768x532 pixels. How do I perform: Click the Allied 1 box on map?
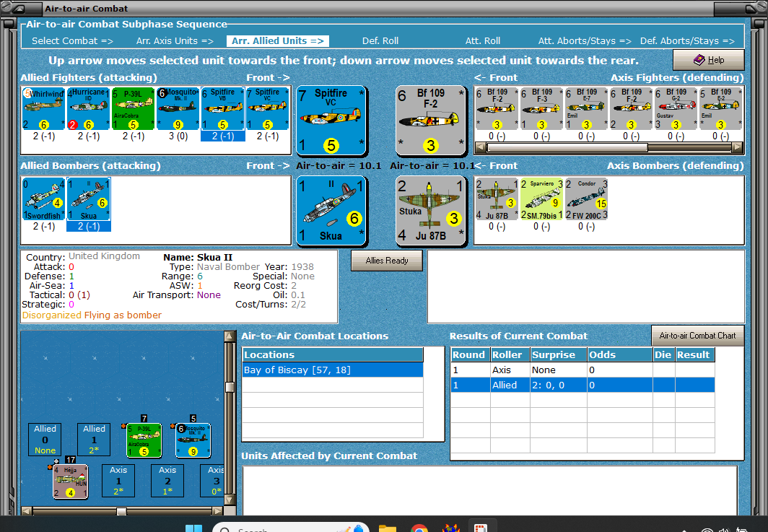[94, 440]
